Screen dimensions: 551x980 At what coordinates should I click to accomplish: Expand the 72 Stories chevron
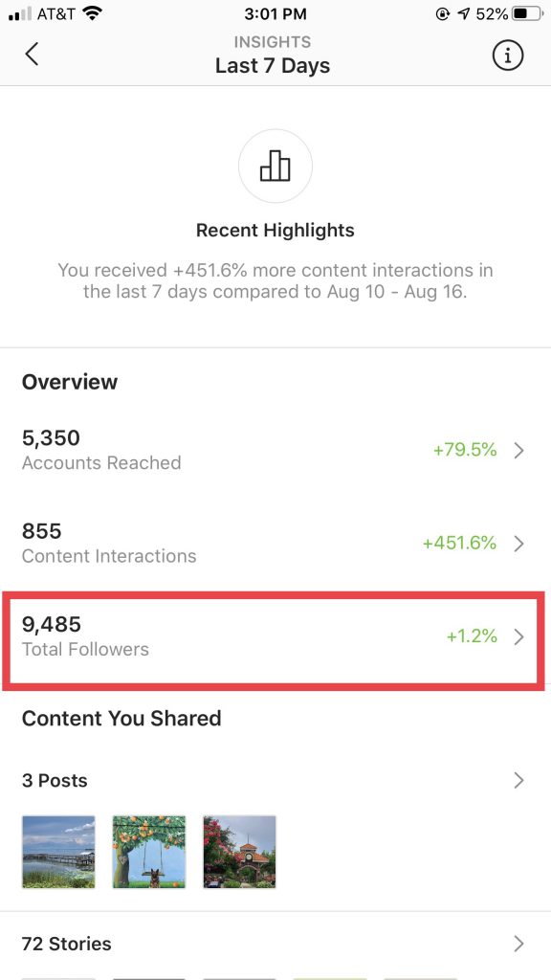[518, 943]
